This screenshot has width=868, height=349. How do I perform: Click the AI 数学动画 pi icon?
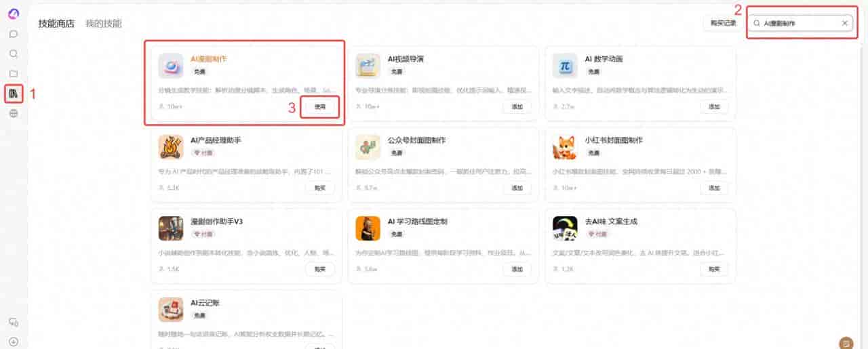(565, 66)
